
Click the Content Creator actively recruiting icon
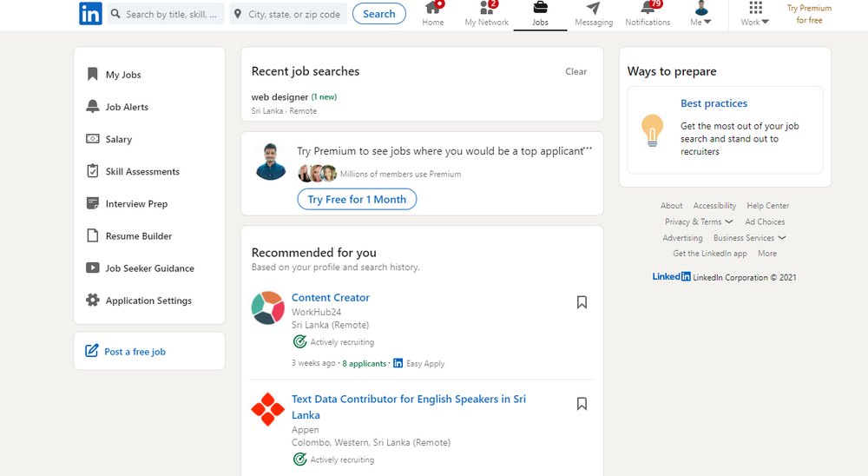point(299,341)
